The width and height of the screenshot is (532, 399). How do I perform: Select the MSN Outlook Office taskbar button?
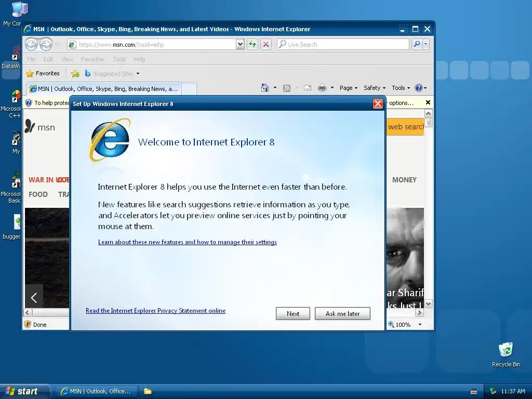pos(97,391)
